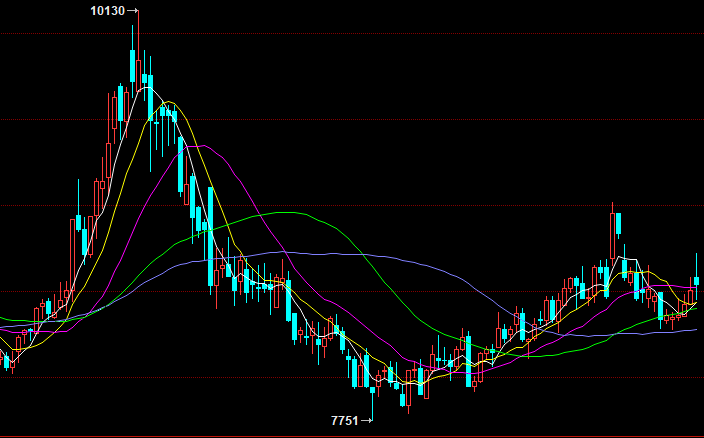Click the cyan candle right of the red spike
The height and width of the screenshot is (438, 704).
(x=619, y=224)
